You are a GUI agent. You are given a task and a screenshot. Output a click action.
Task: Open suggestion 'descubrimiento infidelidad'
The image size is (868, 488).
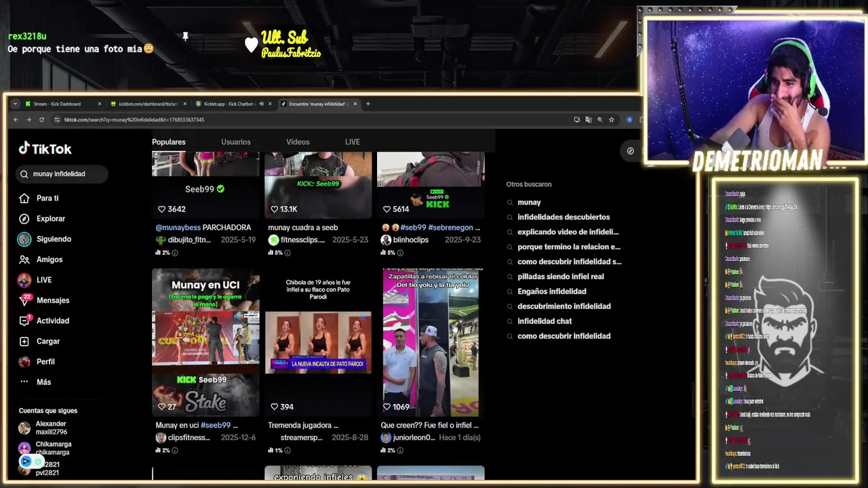click(564, 306)
